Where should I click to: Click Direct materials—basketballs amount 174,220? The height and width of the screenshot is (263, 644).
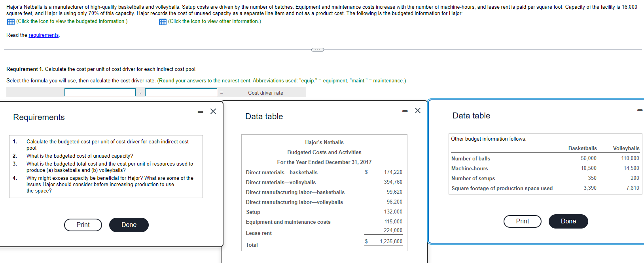click(393, 172)
